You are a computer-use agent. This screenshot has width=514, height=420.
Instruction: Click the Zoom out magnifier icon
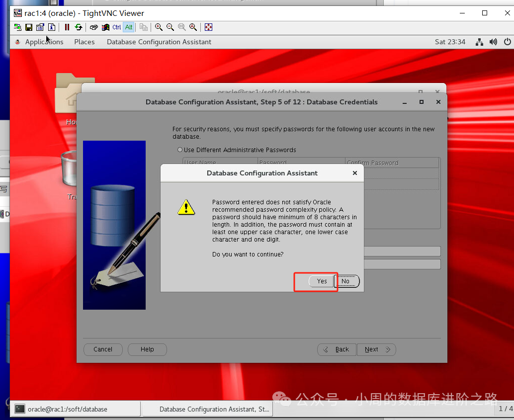(x=170, y=27)
